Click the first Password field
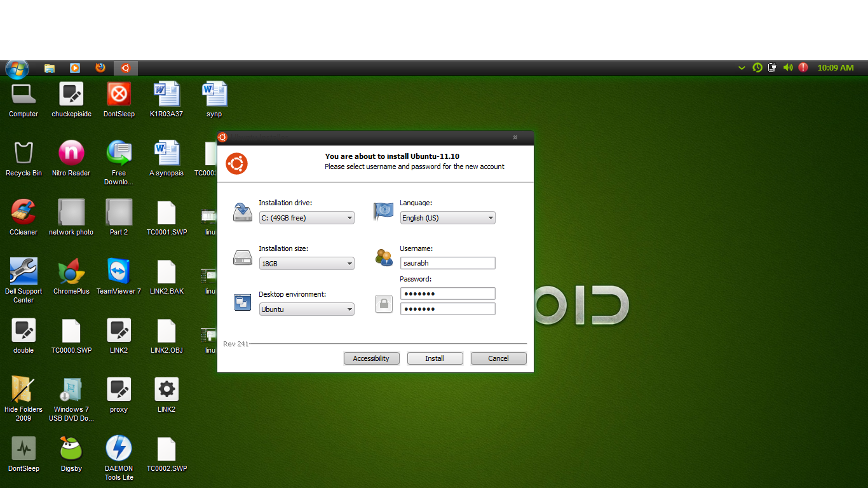 (447, 294)
